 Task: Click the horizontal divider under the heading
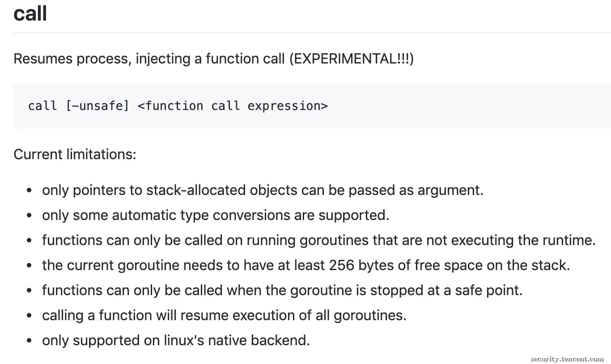[x=312, y=33]
